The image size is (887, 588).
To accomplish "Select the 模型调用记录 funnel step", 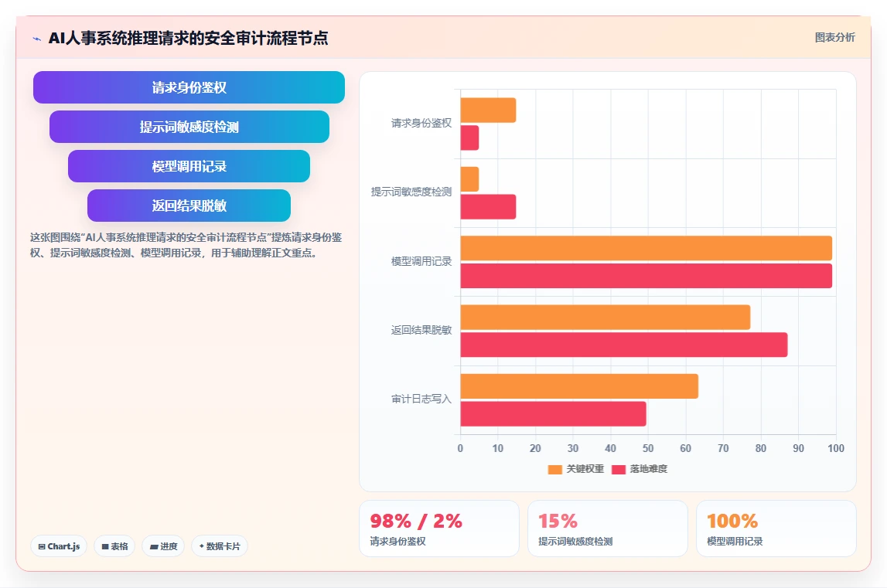I will pyautogui.click(x=189, y=166).
